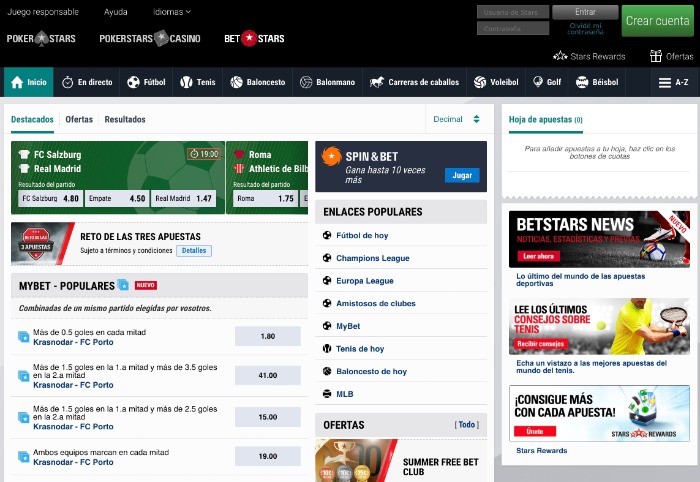Select the Fútbol ball icon in the navbar
700x482 pixels.
coord(133,82)
